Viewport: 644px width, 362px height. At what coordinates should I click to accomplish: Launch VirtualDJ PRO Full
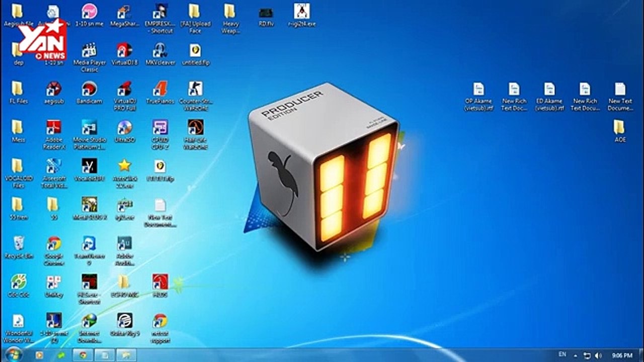(x=124, y=97)
